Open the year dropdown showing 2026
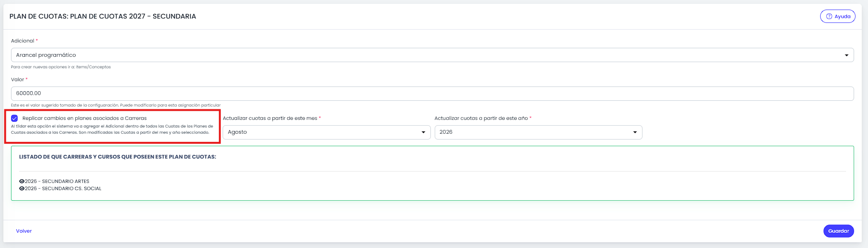Screen dimensions: 868x248 (538, 132)
